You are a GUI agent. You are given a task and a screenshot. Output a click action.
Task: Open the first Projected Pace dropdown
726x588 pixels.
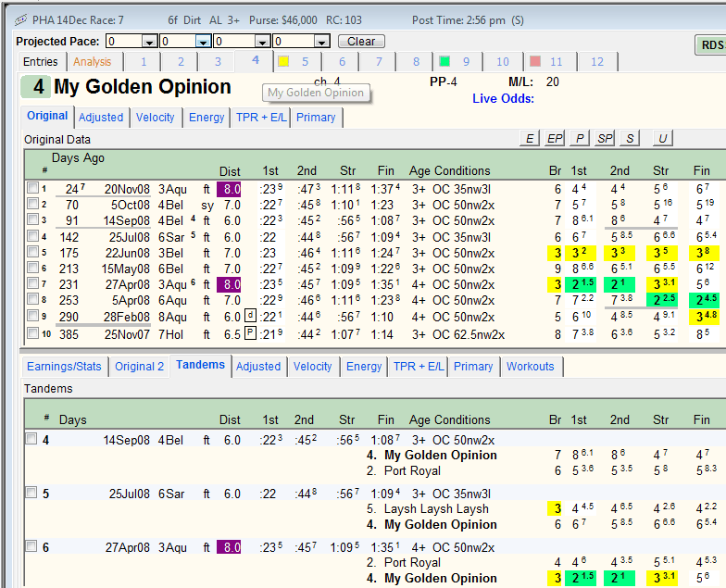point(149,42)
